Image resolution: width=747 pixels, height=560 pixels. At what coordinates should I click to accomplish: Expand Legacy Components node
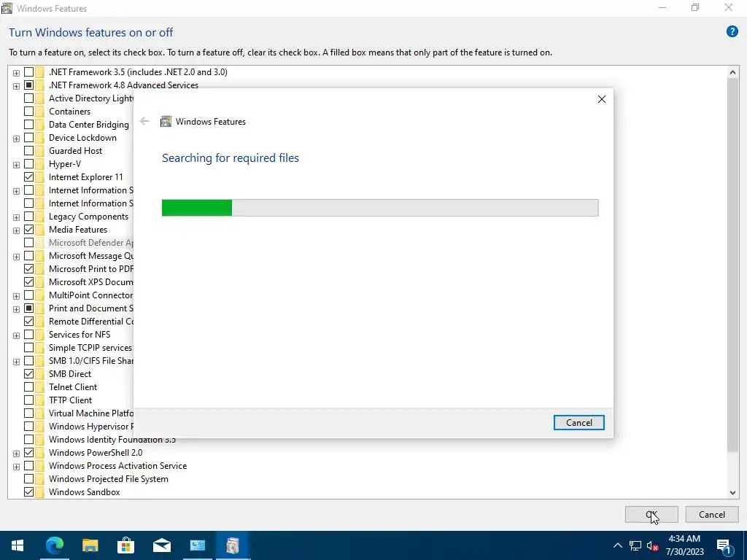pyautogui.click(x=16, y=217)
